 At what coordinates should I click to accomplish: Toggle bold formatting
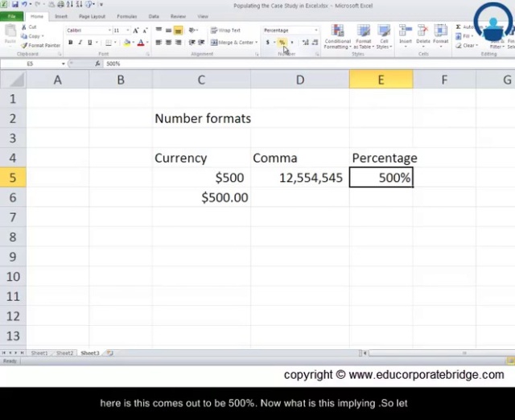coord(70,43)
